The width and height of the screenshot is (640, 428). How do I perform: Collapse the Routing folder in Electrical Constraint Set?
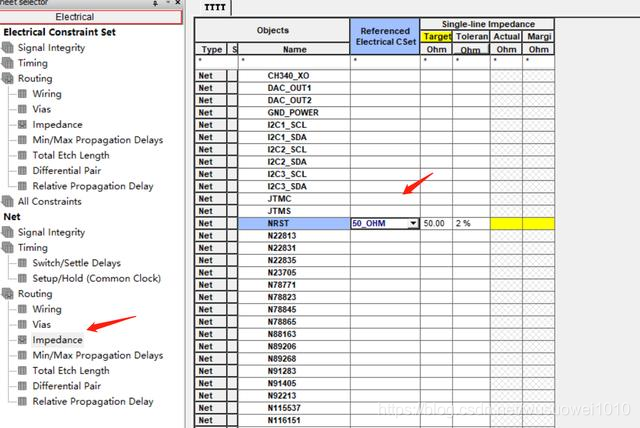(9, 78)
